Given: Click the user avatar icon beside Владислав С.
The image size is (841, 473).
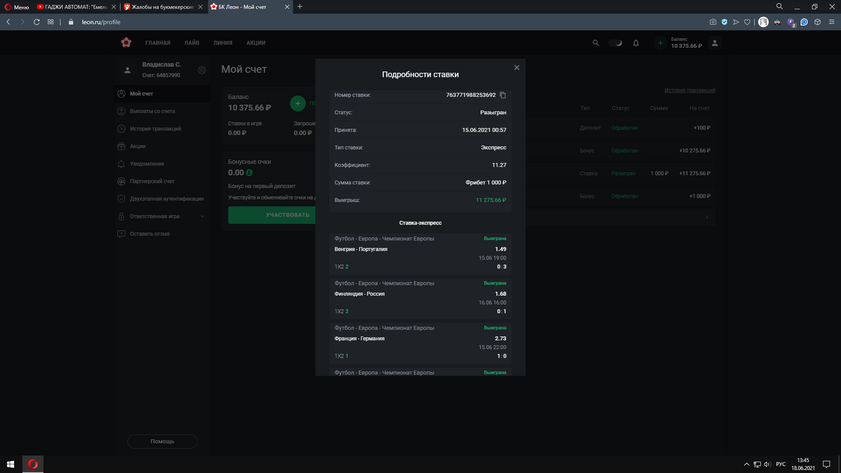Looking at the screenshot, I should [x=127, y=70].
